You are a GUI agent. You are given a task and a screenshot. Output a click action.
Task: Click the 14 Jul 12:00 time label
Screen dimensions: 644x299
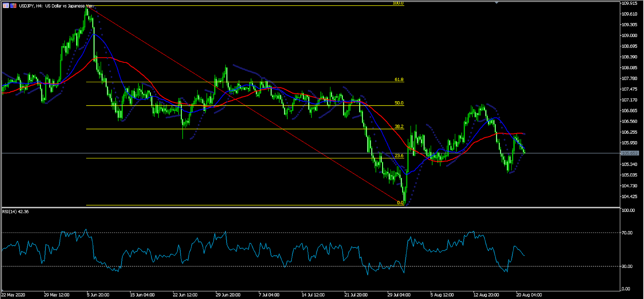[x=313, y=295]
